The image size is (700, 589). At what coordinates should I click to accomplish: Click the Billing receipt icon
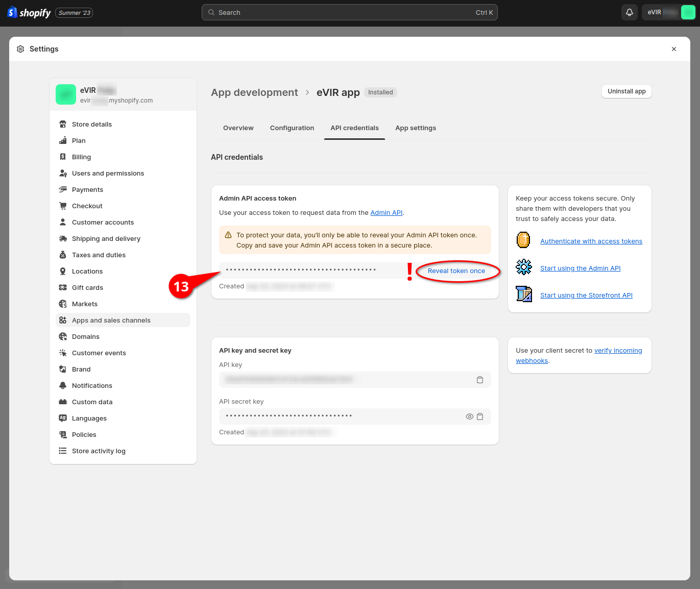[x=63, y=157]
